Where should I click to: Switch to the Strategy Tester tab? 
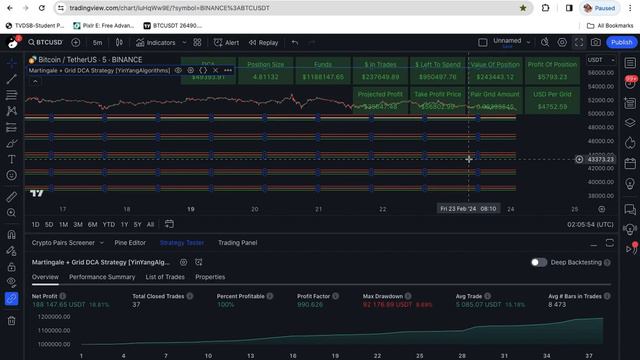[x=182, y=243]
